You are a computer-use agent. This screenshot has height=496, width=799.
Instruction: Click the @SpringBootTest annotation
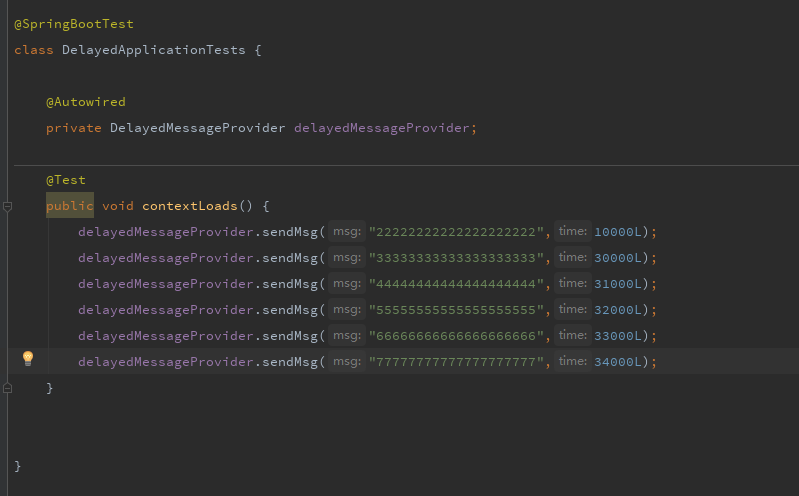(74, 24)
